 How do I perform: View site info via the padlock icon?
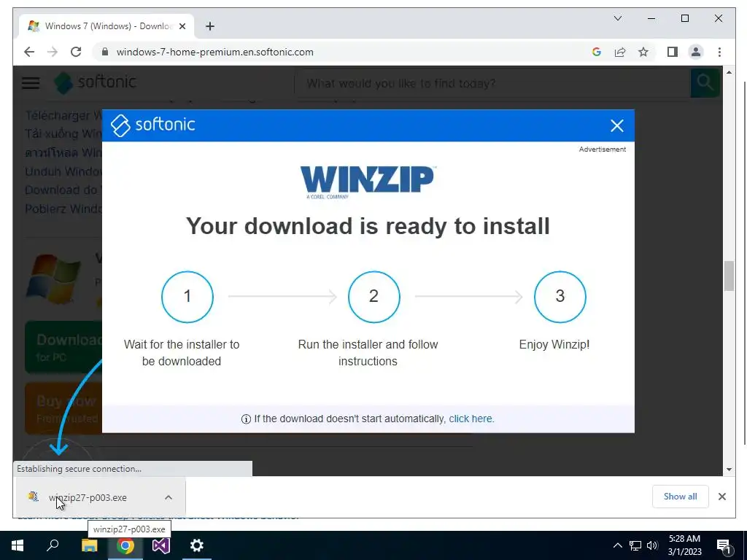[x=105, y=52]
